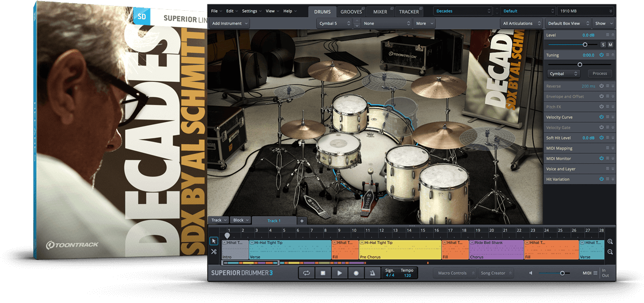The height and width of the screenshot is (303, 644).
Task: Zoom out on the song track
Action: [610, 252]
